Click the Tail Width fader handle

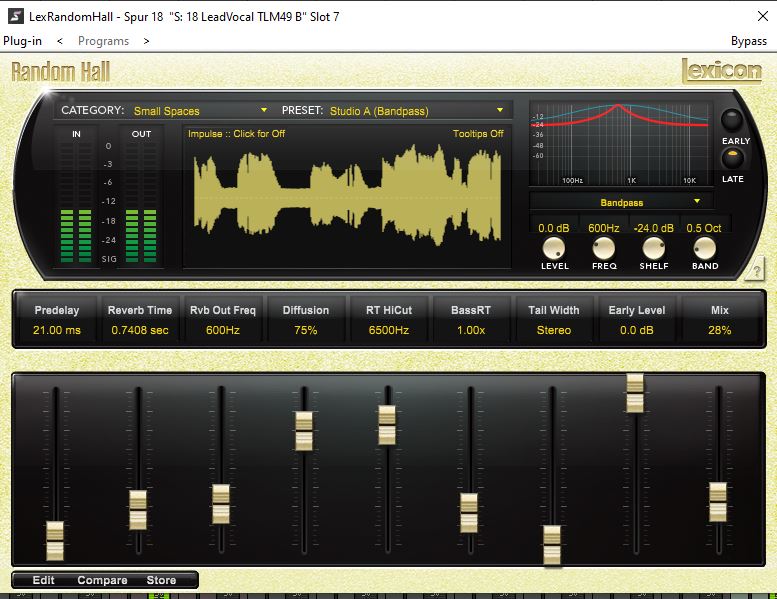[552, 545]
